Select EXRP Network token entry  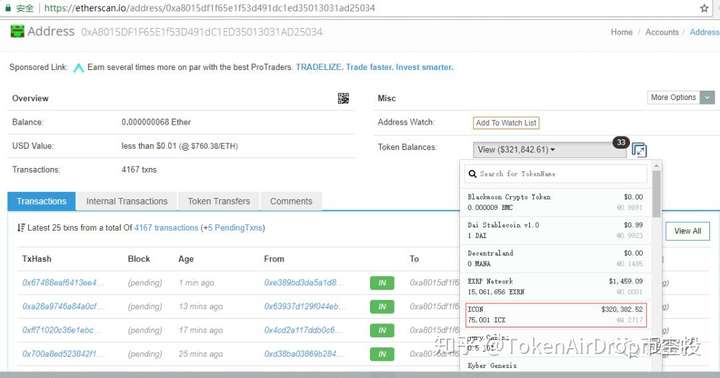click(556, 286)
